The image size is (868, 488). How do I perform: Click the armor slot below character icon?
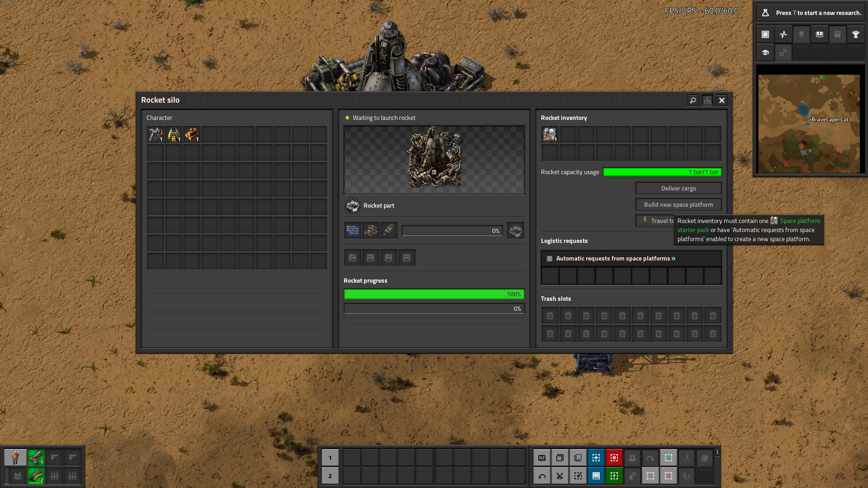coord(17,476)
